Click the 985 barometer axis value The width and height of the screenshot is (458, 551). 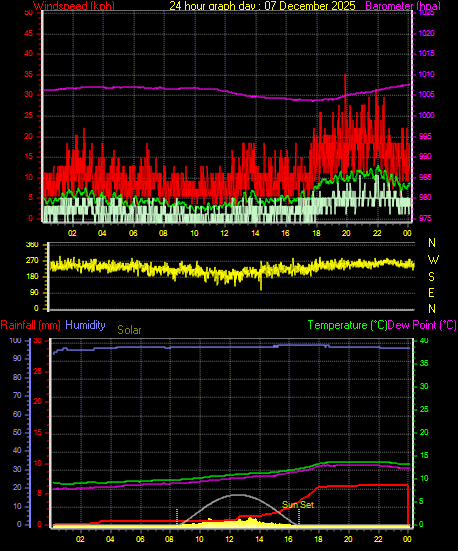(x=425, y=177)
